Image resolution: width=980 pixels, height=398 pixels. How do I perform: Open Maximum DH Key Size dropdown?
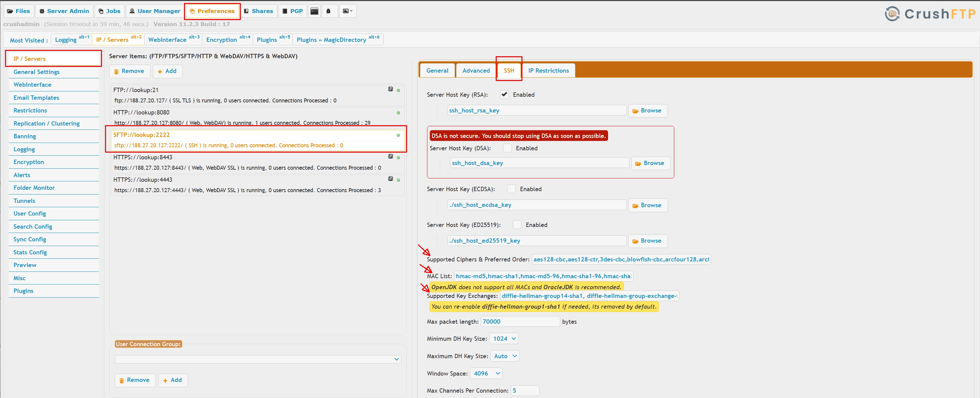point(505,356)
